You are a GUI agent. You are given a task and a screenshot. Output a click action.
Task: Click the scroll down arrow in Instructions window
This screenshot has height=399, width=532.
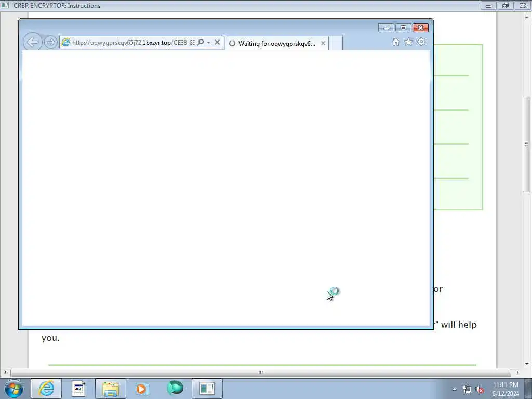click(527, 364)
